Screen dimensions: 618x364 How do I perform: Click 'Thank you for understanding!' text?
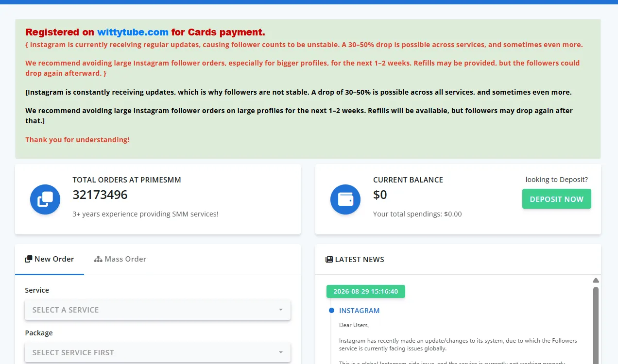coord(78,140)
